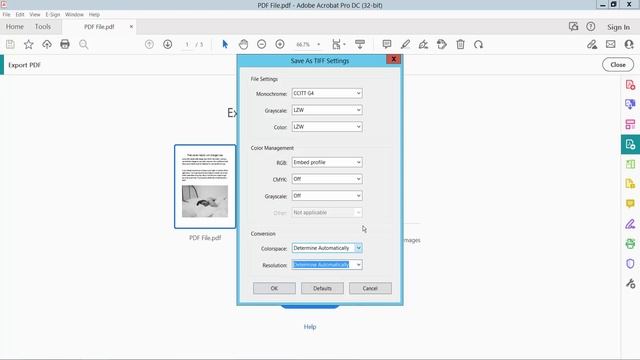Switch to the Home tab
This screenshot has width=640, height=360.
click(x=15, y=27)
